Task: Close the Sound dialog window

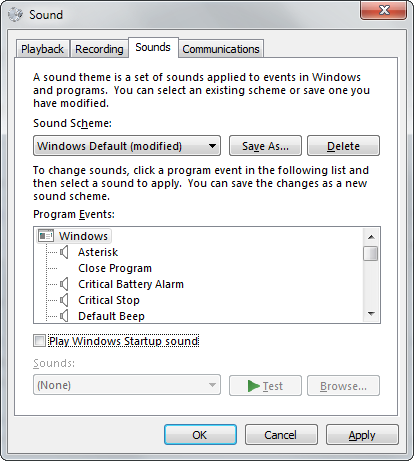Action: (x=384, y=10)
